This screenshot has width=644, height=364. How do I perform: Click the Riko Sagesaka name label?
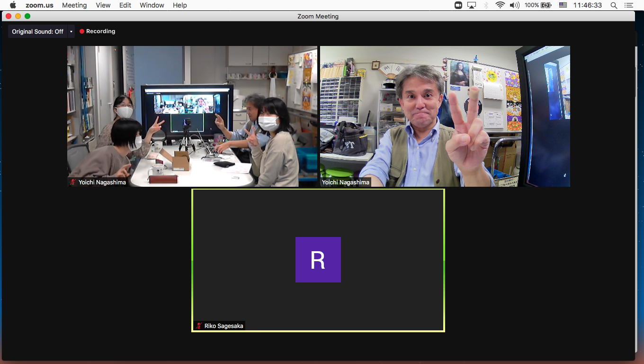(x=224, y=326)
